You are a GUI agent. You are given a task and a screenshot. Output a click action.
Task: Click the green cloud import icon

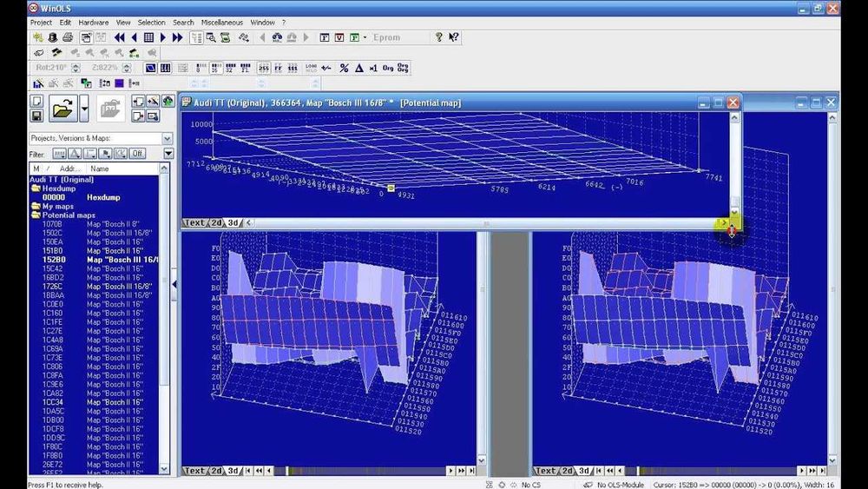click(168, 101)
